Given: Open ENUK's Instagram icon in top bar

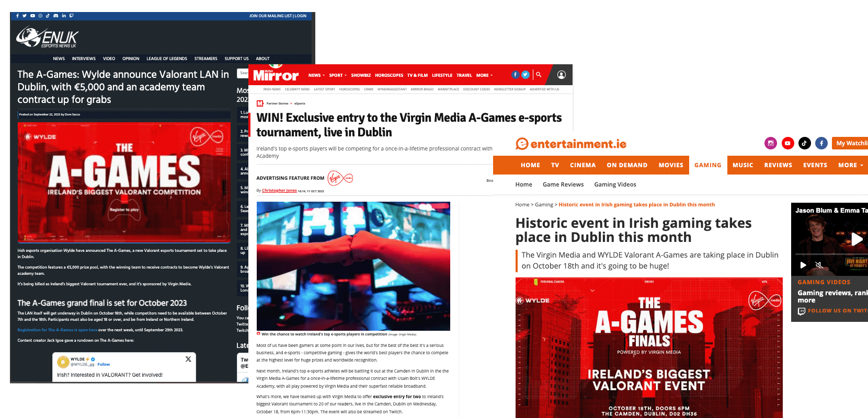Looking at the screenshot, I should tap(40, 16).
